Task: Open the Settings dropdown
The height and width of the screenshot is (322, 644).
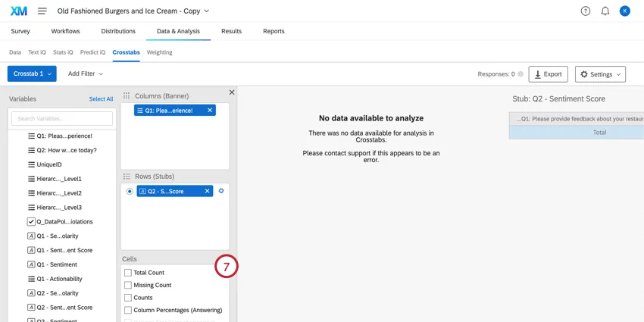Action: [601, 74]
